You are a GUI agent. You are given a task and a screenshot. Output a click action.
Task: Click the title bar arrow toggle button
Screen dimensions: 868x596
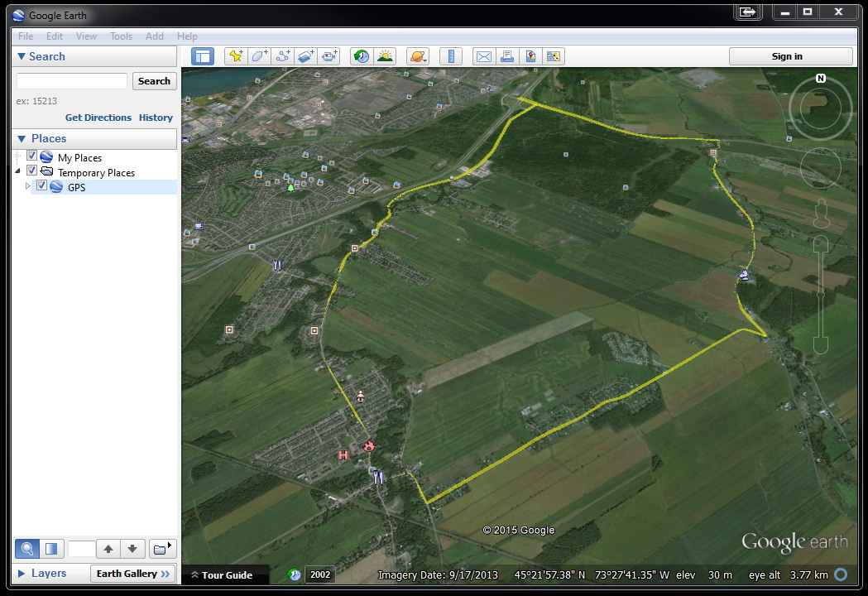748,12
